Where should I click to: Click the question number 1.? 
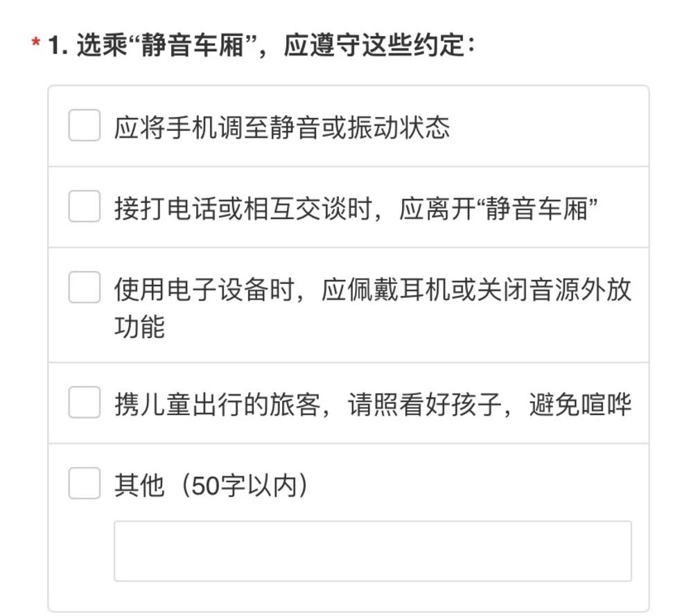coord(55,46)
